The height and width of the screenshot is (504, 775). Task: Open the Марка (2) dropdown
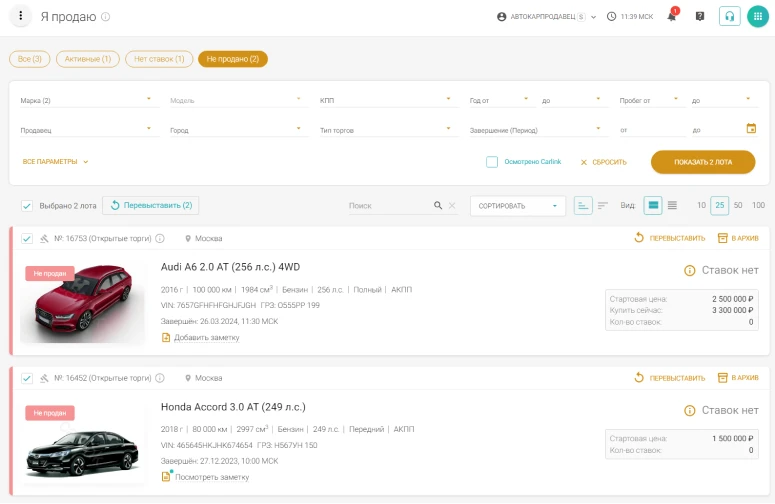pyautogui.click(x=85, y=100)
